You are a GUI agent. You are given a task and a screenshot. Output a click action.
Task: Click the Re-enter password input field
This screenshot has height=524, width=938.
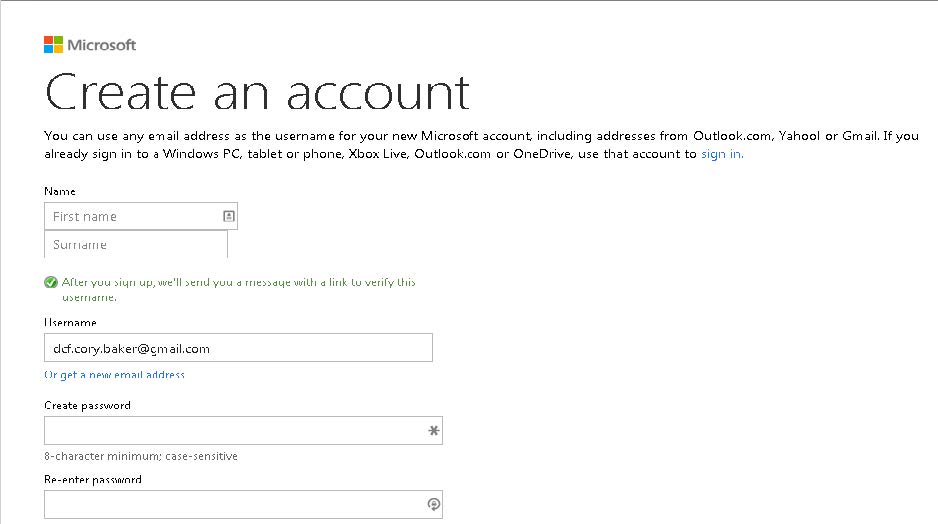point(243,504)
